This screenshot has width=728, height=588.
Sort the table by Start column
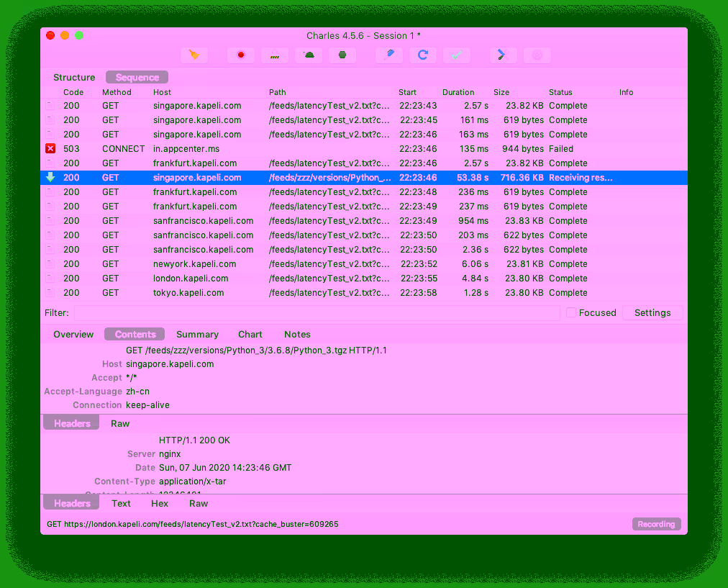[x=407, y=92]
